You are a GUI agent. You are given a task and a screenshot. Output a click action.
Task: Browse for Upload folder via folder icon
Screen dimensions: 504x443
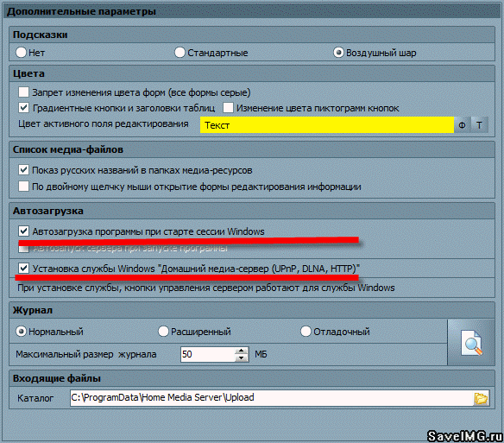click(x=481, y=398)
